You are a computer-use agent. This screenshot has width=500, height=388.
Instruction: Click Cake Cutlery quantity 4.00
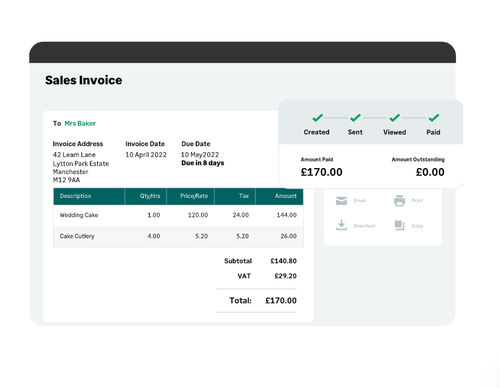click(154, 236)
